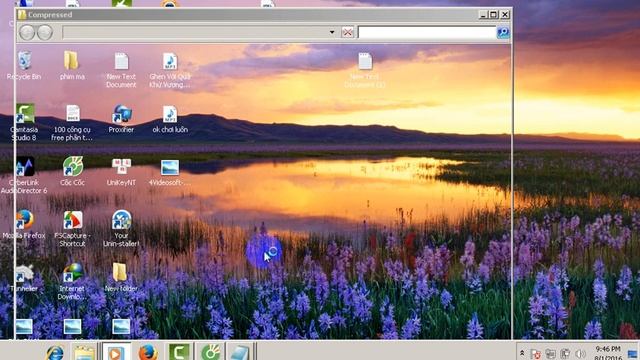Launch the Proxifier shortcut

click(121, 118)
